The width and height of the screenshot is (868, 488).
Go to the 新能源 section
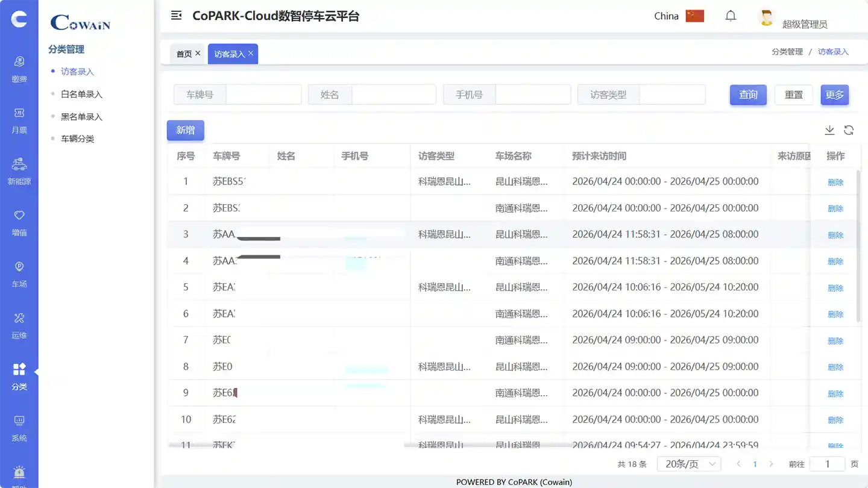(x=19, y=172)
